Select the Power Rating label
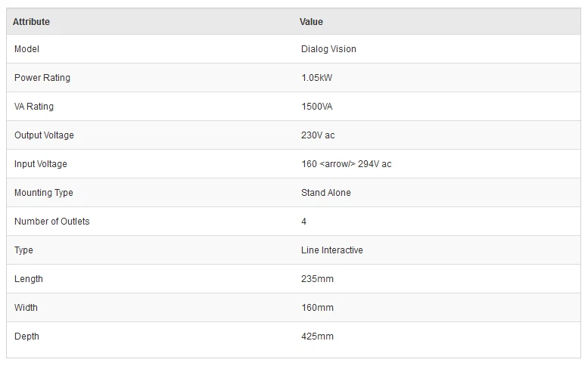This screenshot has height=366, width=588. [42, 78]
